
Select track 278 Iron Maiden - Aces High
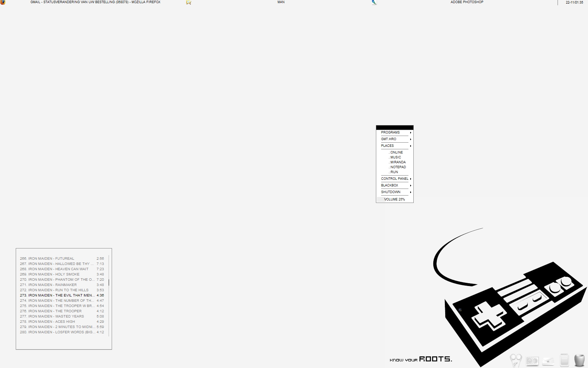[62, 322]
